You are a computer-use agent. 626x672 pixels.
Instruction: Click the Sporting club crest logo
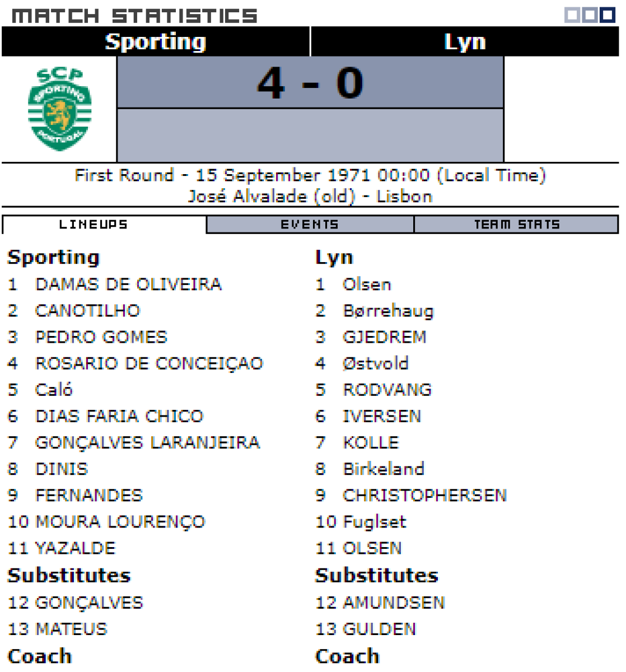coord(59,109)
